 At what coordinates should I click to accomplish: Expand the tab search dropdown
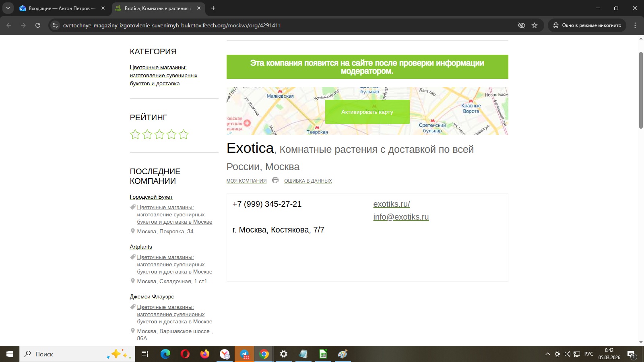point(8,8)
